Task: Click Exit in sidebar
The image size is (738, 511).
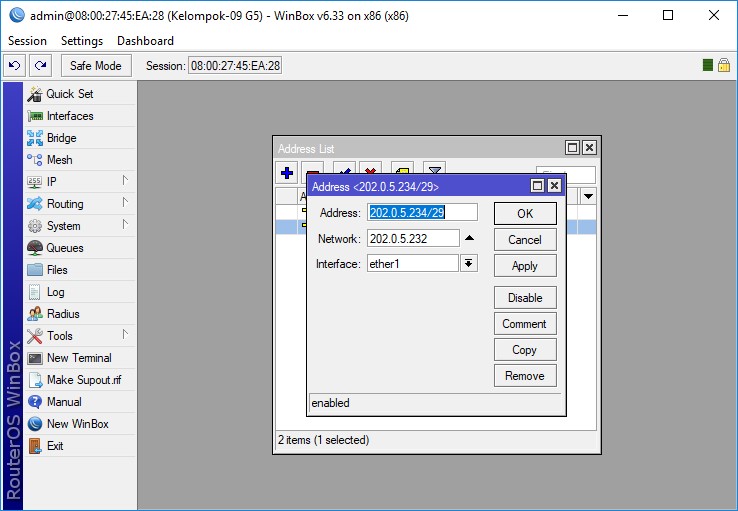Action: (80, 446)
